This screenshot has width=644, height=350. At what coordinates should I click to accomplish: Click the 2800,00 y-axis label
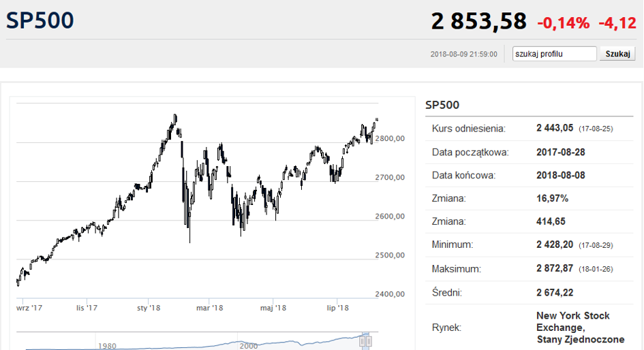pos(390,139)
